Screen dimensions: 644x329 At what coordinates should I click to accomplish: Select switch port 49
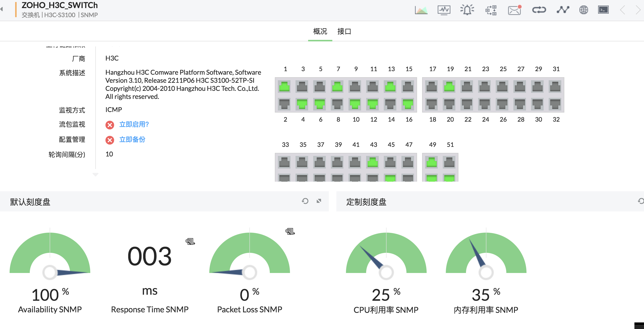coord(432,162)
